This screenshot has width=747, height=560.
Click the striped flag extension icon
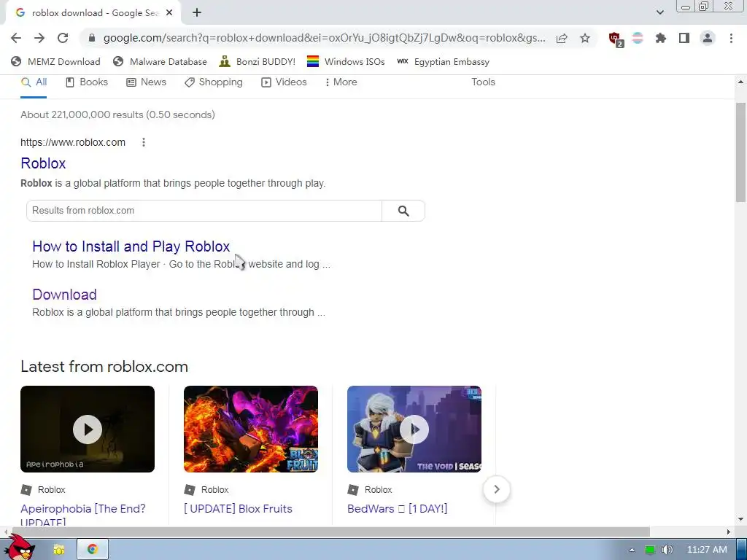click(638, 38)
